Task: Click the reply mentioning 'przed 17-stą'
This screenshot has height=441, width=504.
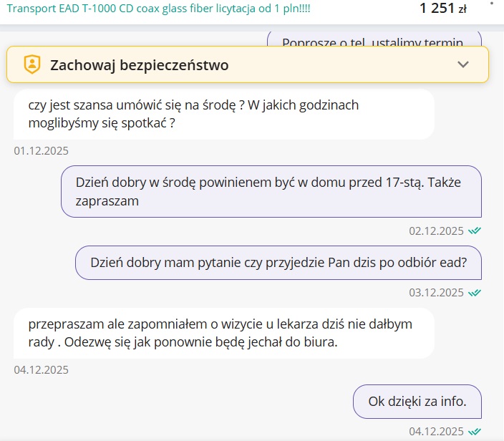Action: [271, 191]
